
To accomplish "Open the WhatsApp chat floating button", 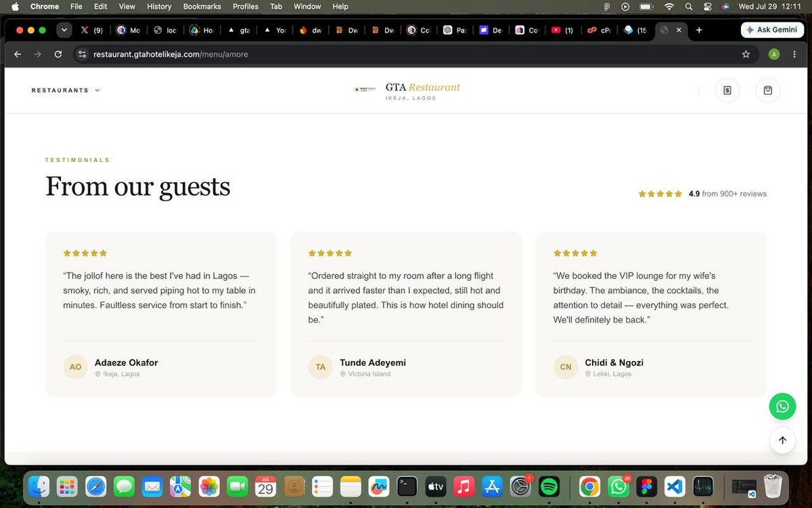I will (x=782, y=406).
